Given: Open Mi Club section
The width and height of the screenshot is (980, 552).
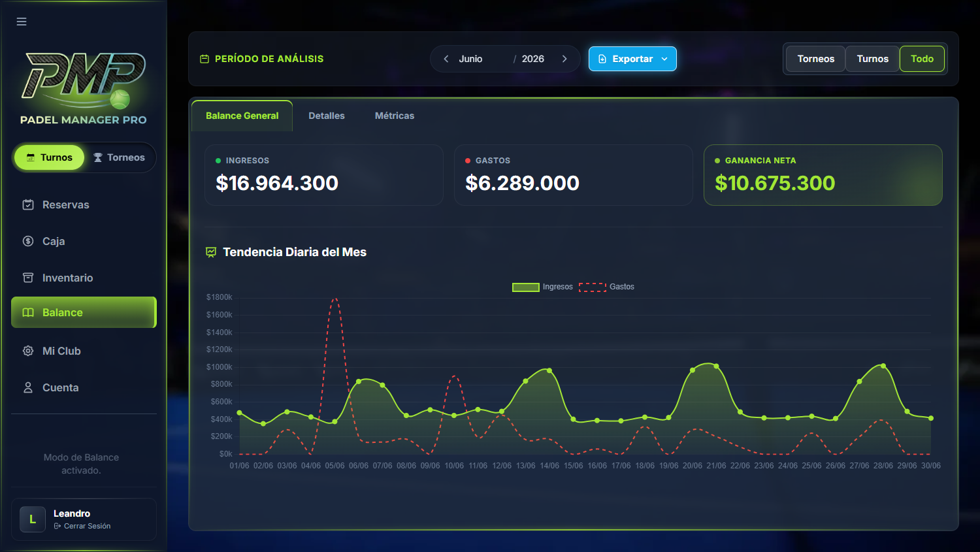Looking at the screenshot, I should [84, 351].
